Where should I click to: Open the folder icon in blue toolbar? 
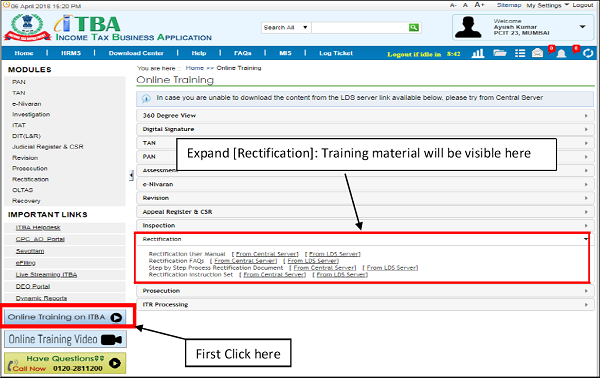(x=499, y=53)
